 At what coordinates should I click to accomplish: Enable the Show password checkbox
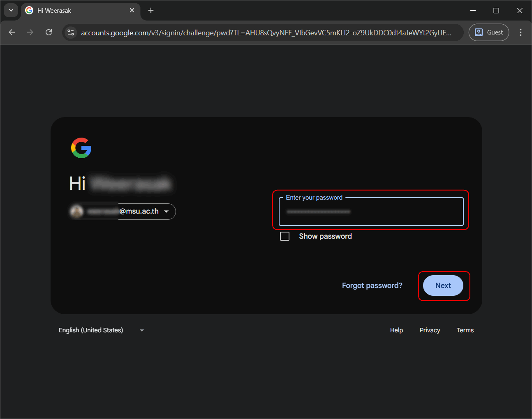285,236
